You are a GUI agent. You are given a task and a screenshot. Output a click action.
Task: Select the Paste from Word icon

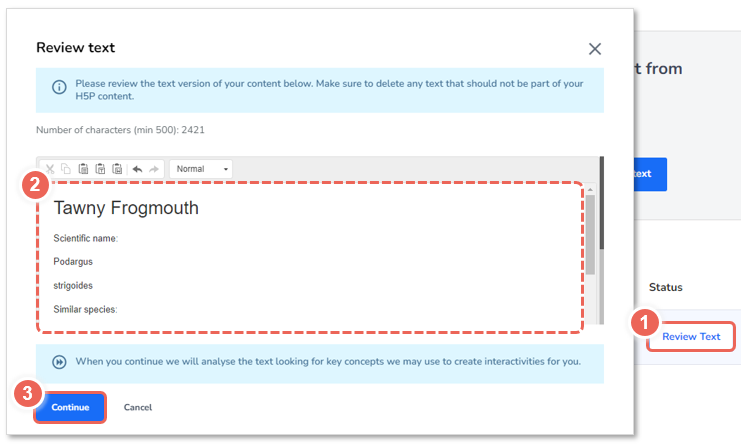click(x=117, y=169)
